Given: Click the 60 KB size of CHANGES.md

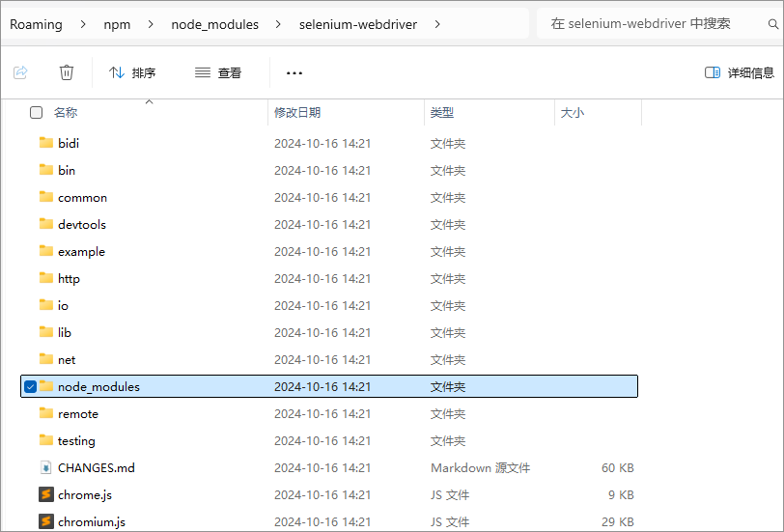Looking at the screenshot, I should coord(618,468).
